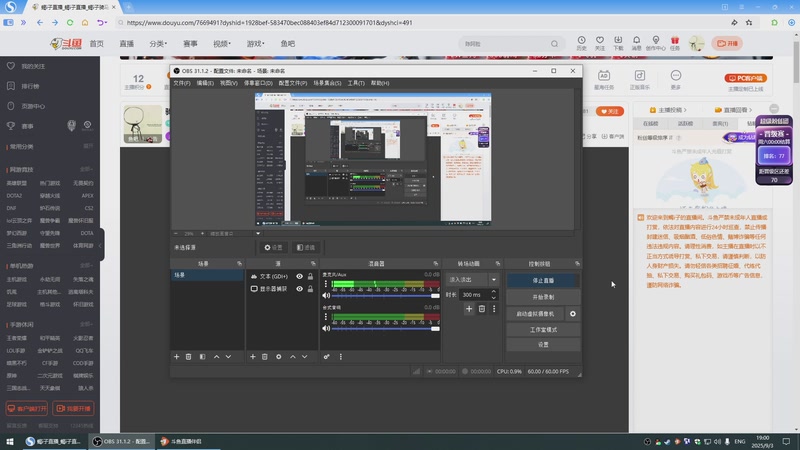The image size is (800, 450).
Task: Click Douyu search magnifier icon
Action: click(555, 44)
